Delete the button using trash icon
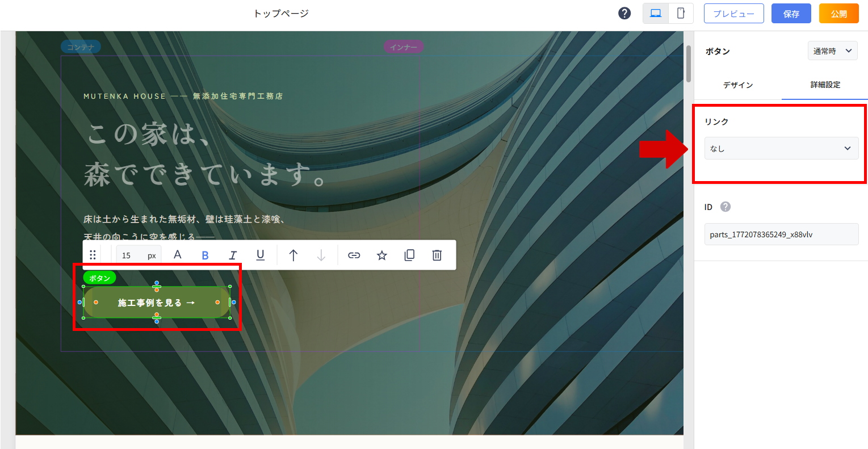This screenshot has height=449, width=868. coord(437,255)
